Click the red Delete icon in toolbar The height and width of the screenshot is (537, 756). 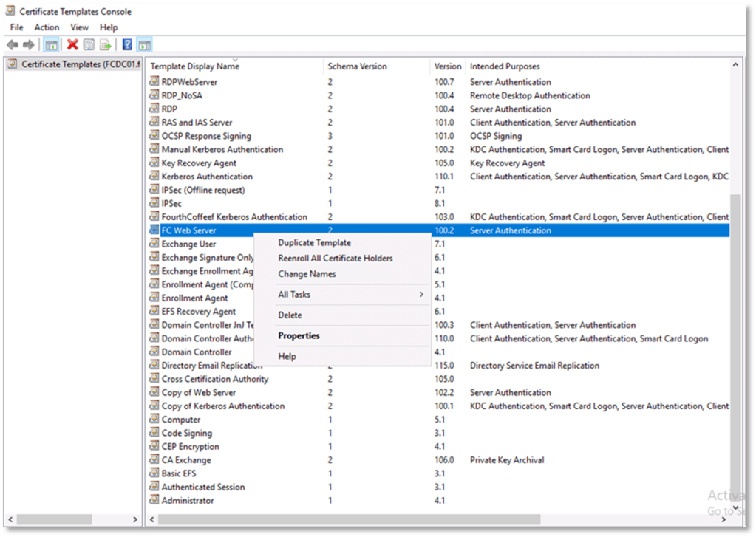(72, 45)
